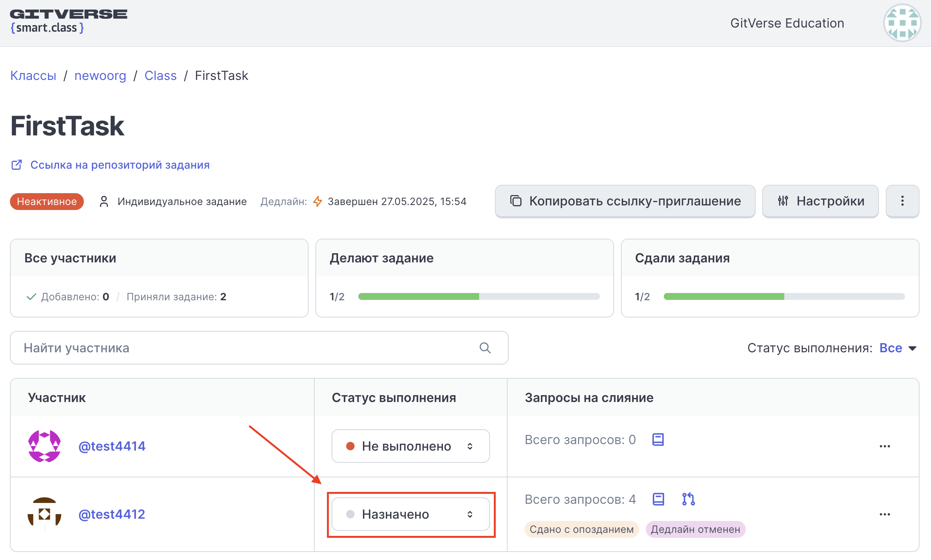Open more actions for test4412 row
The height and width of the screenshot is (560, 931).
(x=885, y=514)
